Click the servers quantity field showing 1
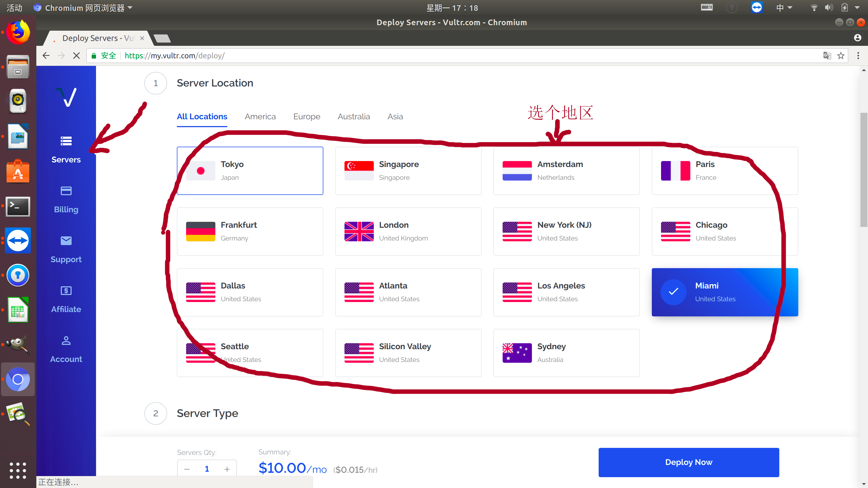 coord(207,469)
